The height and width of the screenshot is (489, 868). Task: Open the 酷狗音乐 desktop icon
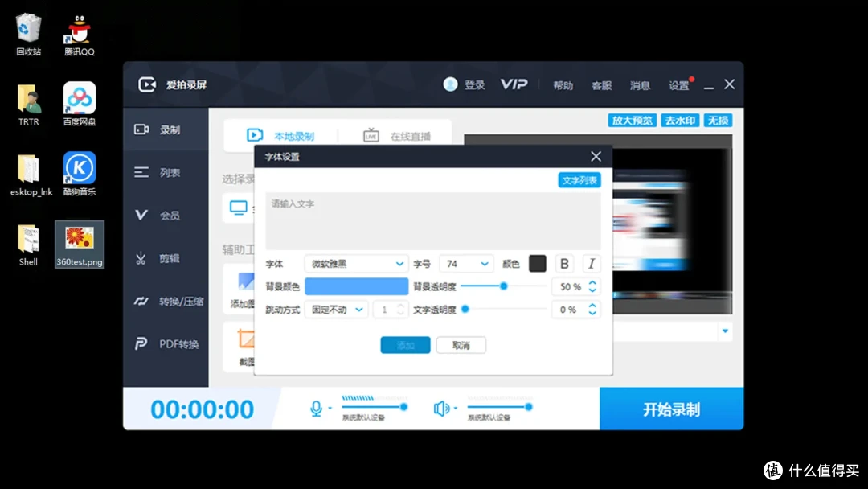[79, 174]
